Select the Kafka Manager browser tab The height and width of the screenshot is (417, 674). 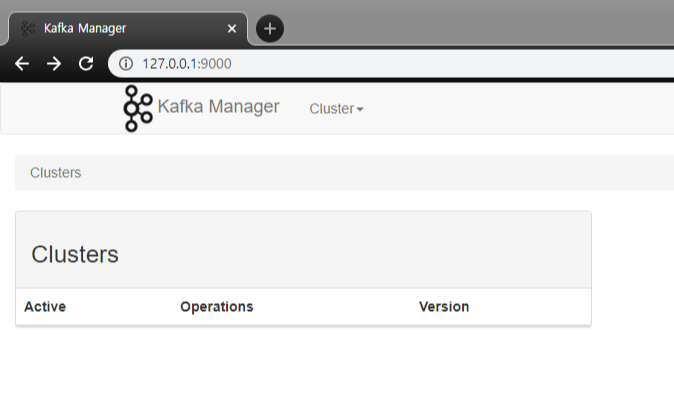[128, 29]
